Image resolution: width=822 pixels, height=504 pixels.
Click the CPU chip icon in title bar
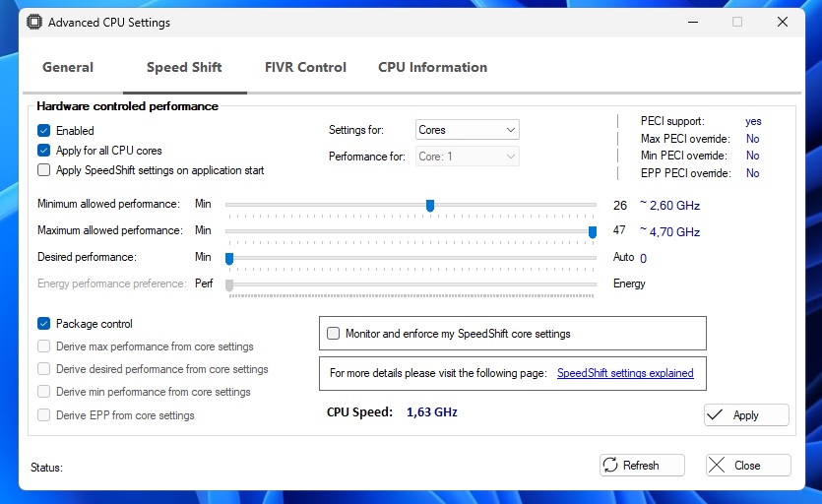34,22
